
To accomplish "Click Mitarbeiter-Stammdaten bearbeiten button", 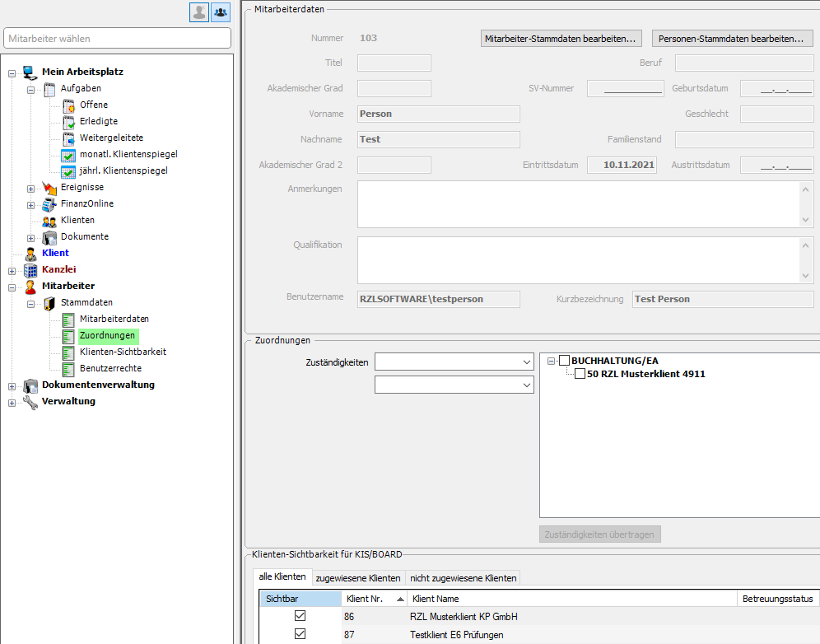I will tap(561, 39).
